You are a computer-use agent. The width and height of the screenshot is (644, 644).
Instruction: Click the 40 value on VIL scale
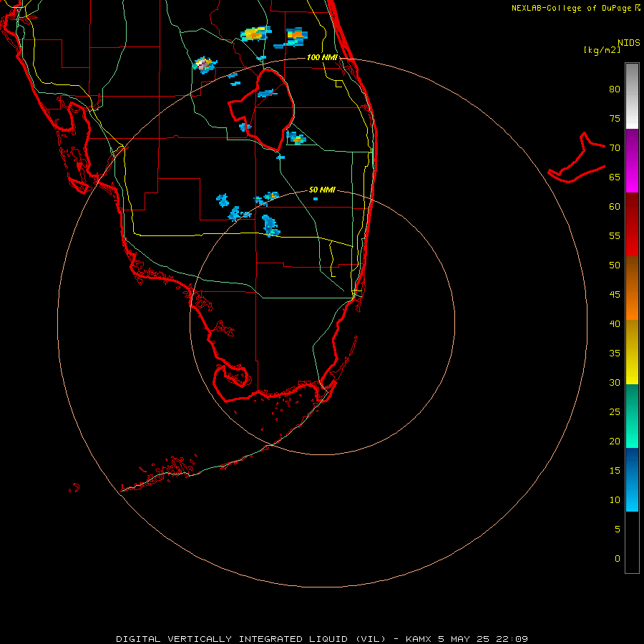(615, 324)
